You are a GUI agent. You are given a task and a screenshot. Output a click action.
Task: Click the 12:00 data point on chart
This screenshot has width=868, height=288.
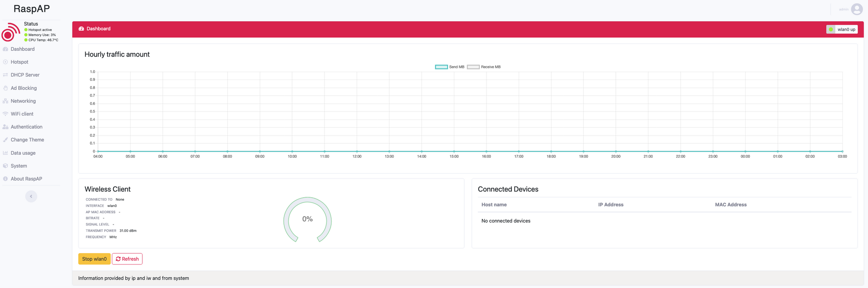(357, 151)
